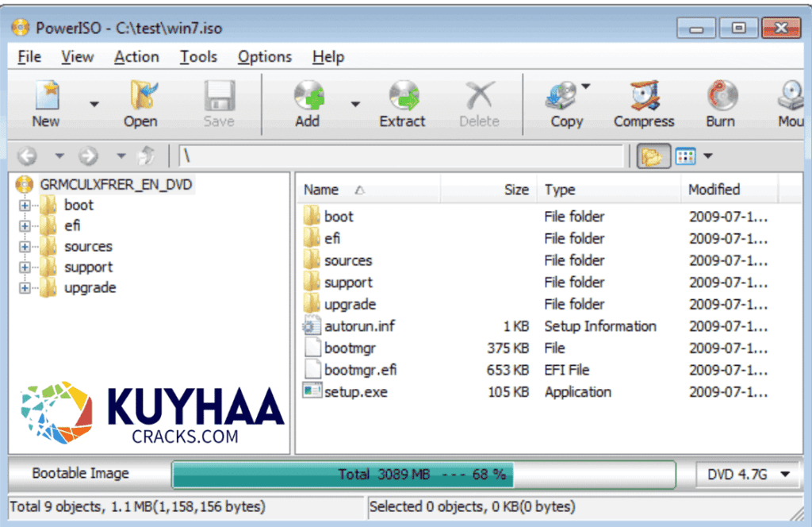The height and width of the screenshot is (527, 812).
Task: Click the navigate back arrow
Action: tap(27, 156)
